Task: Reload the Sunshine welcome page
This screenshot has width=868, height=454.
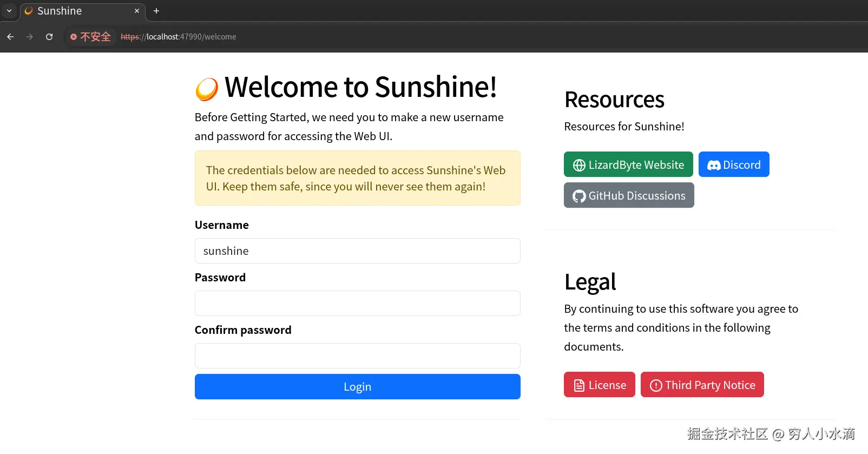Action: click(x=49, y=37)
